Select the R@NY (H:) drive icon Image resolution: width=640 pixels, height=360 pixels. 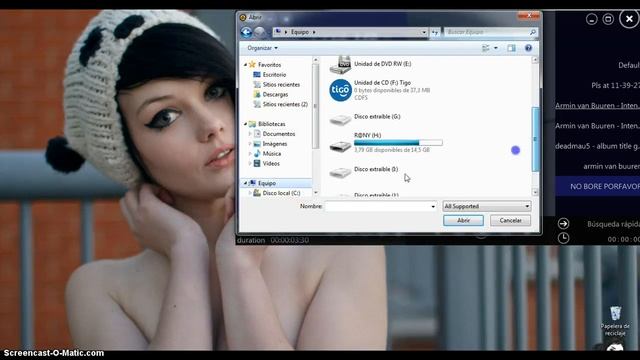pyautogui.click(x=340, y=146)
